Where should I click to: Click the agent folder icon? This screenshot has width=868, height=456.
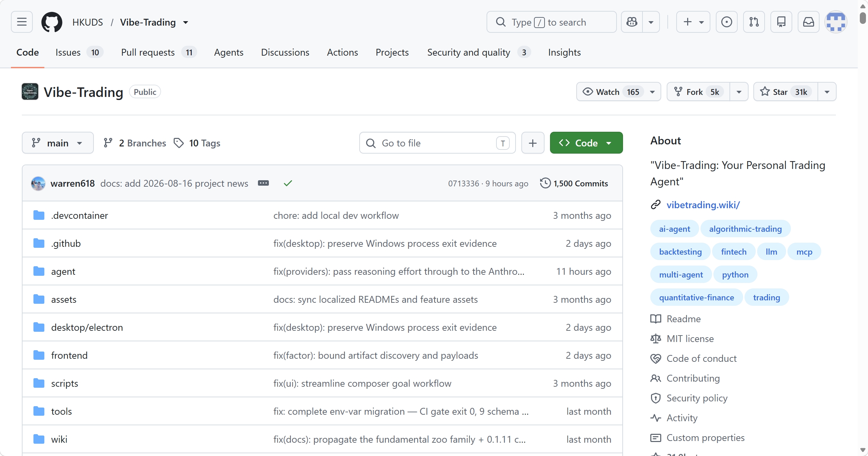point(39,271)
